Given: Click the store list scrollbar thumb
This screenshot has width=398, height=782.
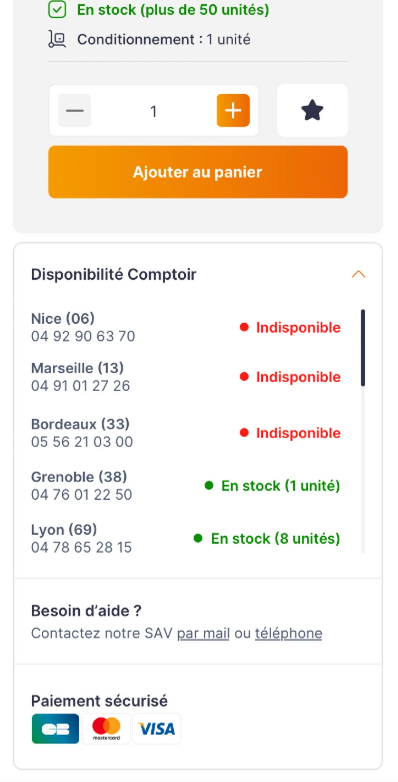Looking at the screenshot, I should [363, 348].
